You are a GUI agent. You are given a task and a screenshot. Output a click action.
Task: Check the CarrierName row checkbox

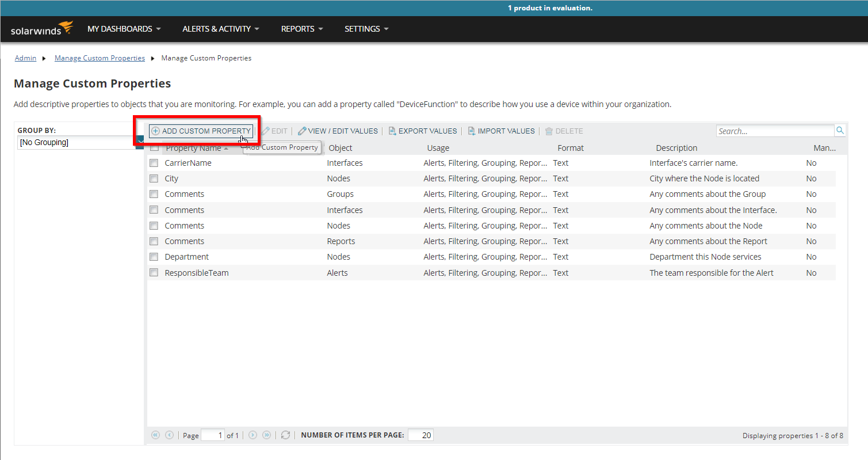point(154,163)
